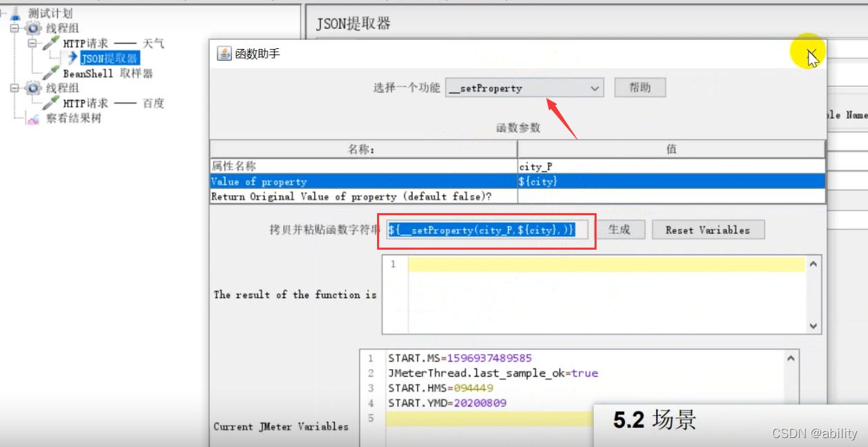Click the JMeterThread.last_sample_ok line
Viewport: 868px width, 447px height.
(493, 373)
